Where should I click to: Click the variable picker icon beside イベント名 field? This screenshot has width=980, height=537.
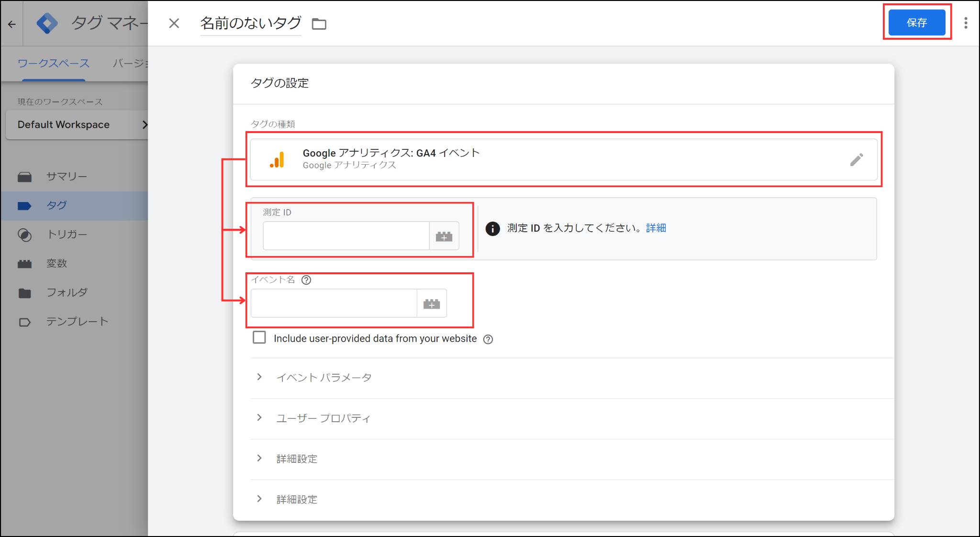pyautogui.click(x=432, y=303)
